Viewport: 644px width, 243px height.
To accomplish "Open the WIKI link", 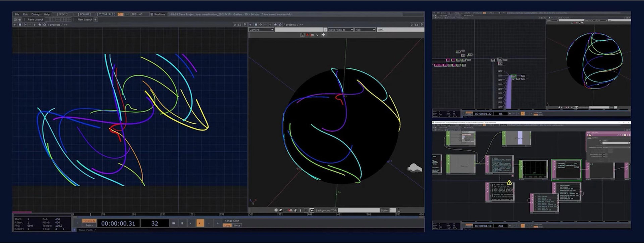I will (62, 14).
